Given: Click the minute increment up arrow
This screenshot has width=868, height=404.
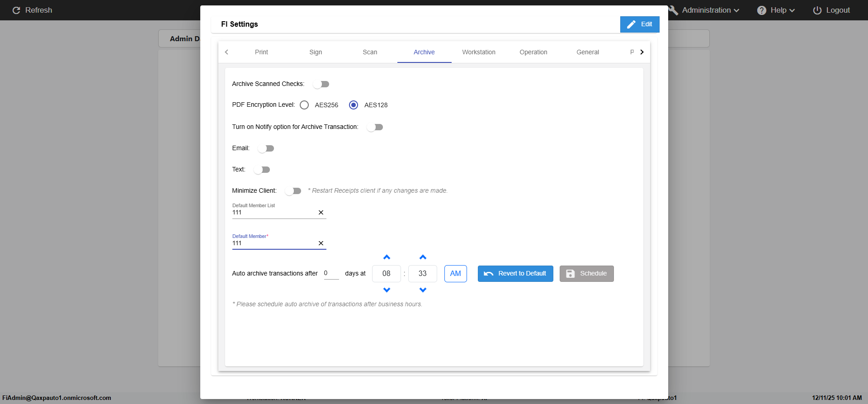Looking at the screenshot, I should pyautogui.click(x=423, y=257).
